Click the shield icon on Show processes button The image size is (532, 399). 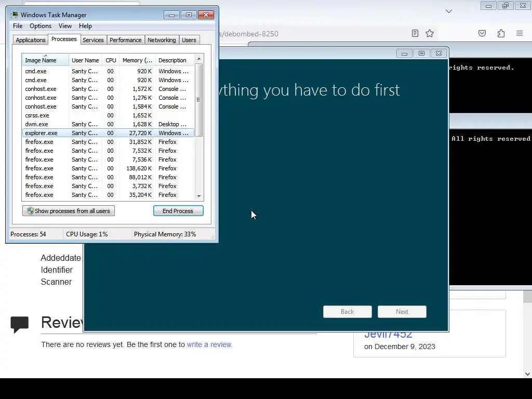click(30, 211)
